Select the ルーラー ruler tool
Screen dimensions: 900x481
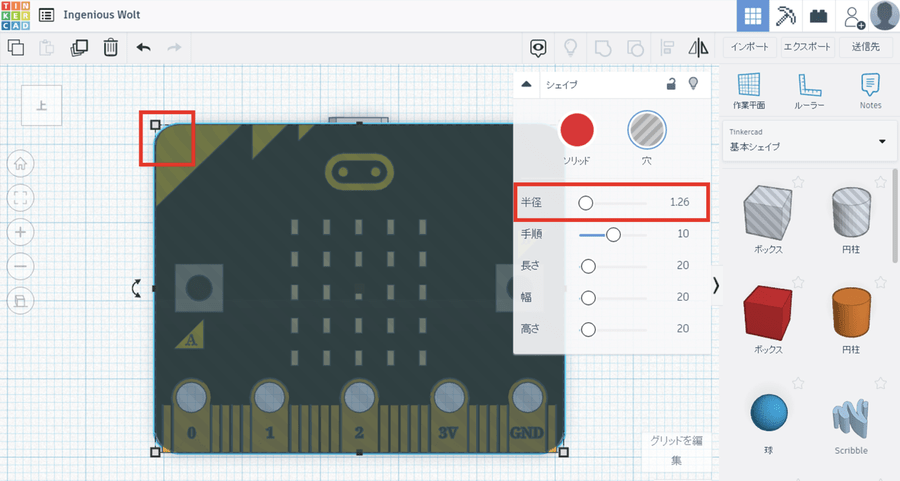[x=809, y=91]
